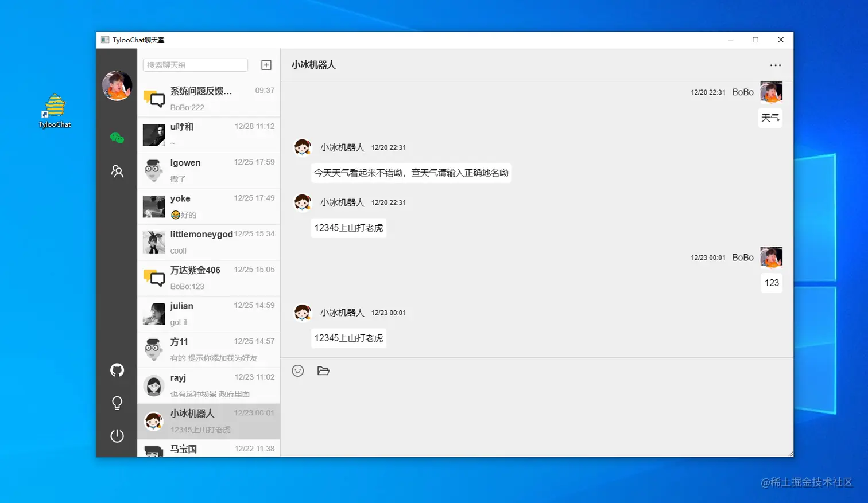Screen dimensions: 868x503
Task: Close the TylooChat window
Action: point(781,40)
